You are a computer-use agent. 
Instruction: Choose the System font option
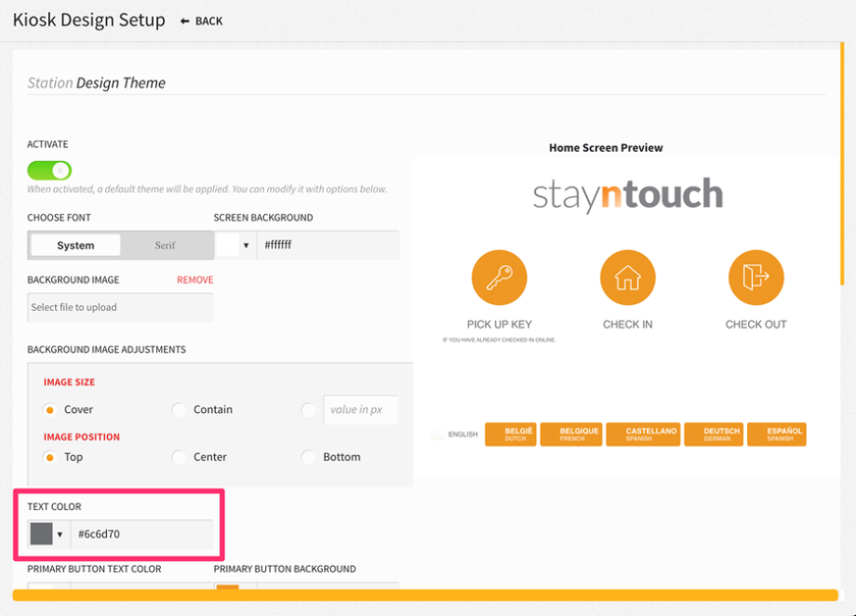pos(75,246)
